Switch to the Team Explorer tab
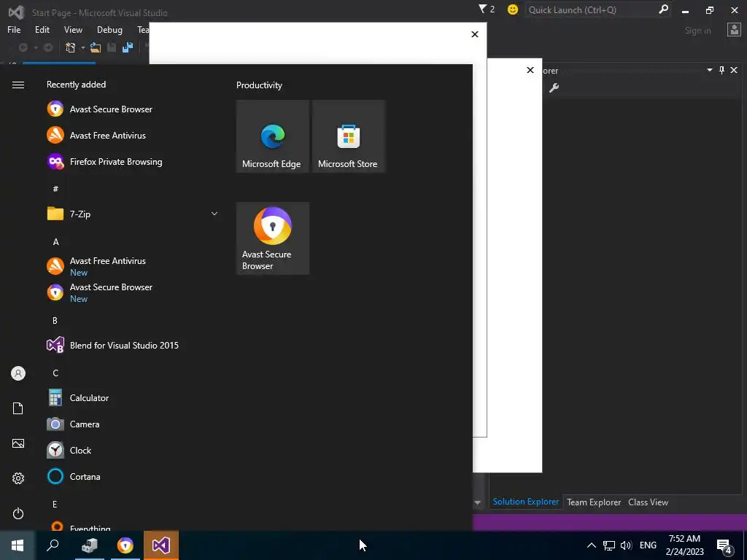The image size is (747, 560). (594, 502)
